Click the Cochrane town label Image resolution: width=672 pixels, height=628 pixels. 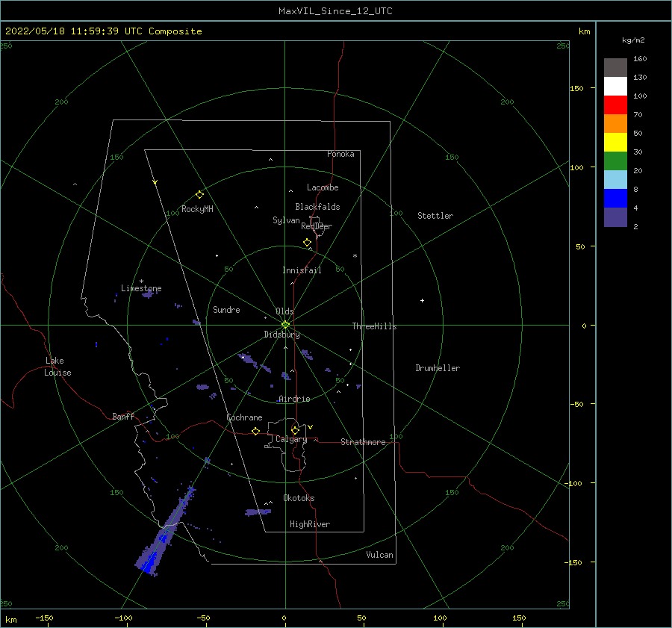(x=244, y=417)
